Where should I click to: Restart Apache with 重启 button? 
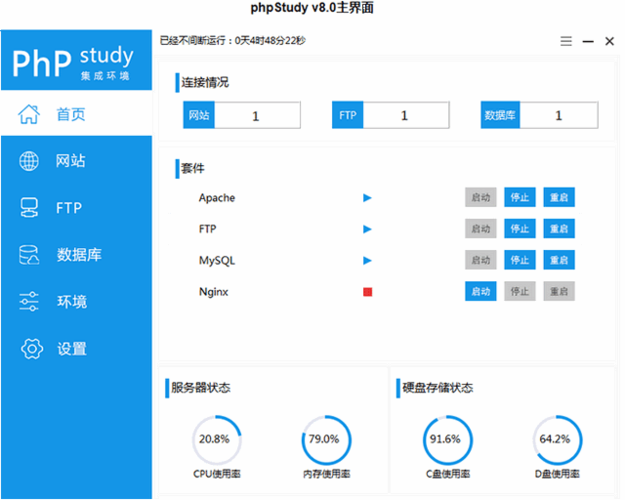point(559,197)
